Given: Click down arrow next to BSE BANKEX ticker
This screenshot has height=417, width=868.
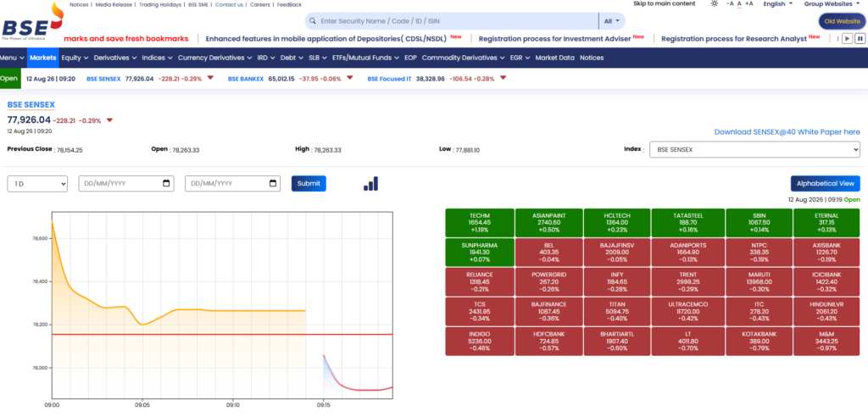Looking at the screenshot, I should coord(350,78).
